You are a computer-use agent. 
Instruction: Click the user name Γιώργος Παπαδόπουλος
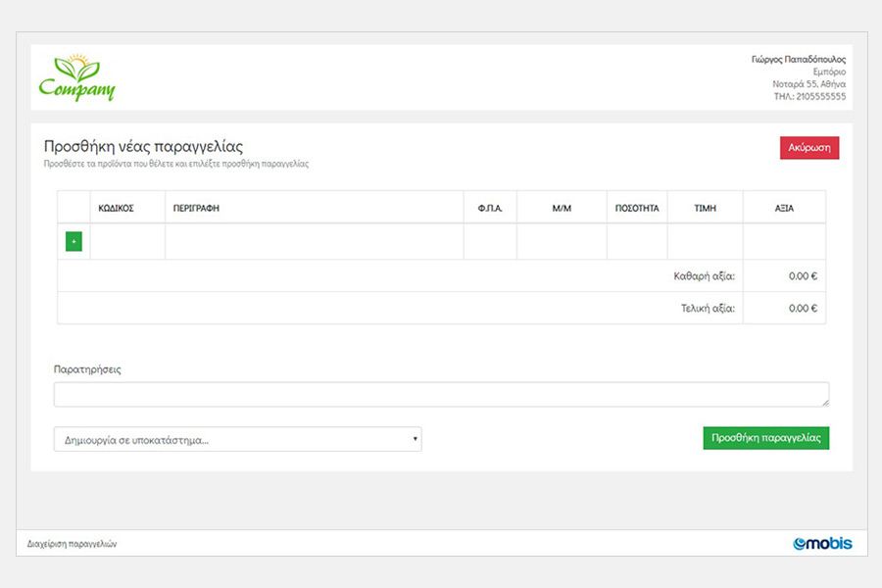pos(798,60)
